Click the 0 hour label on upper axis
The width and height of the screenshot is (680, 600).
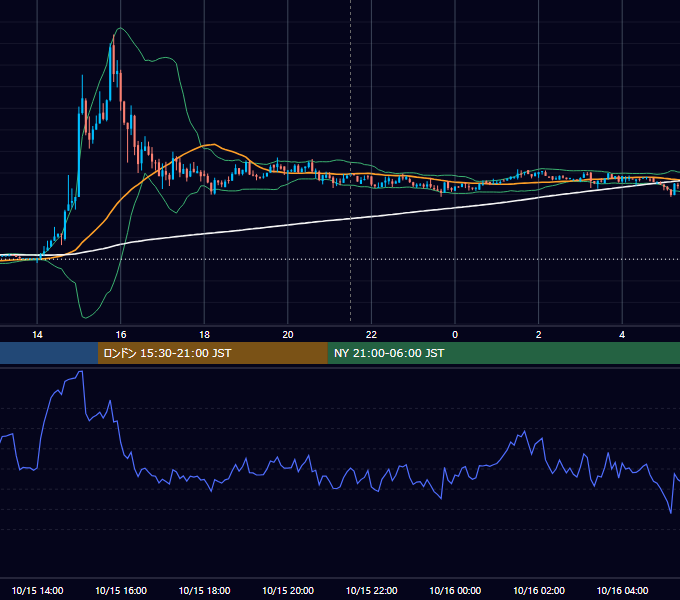[x=455, y=335]
